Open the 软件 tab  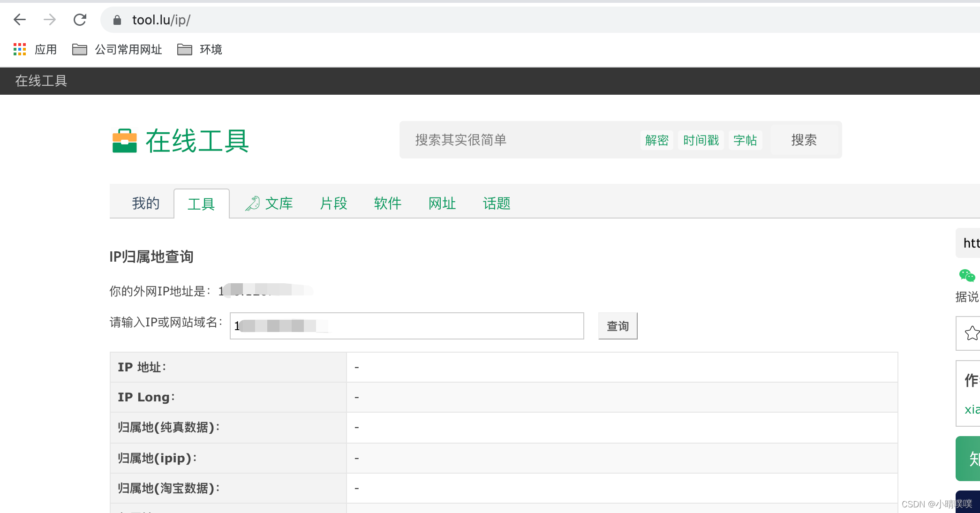point(387,204)
